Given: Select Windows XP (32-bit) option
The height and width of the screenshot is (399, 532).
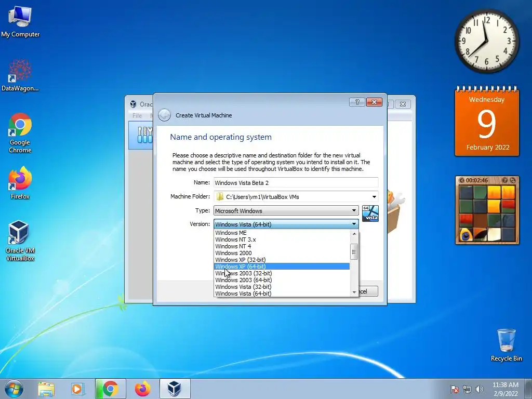Looking at the screenshot, I should [x=282, y=260].
